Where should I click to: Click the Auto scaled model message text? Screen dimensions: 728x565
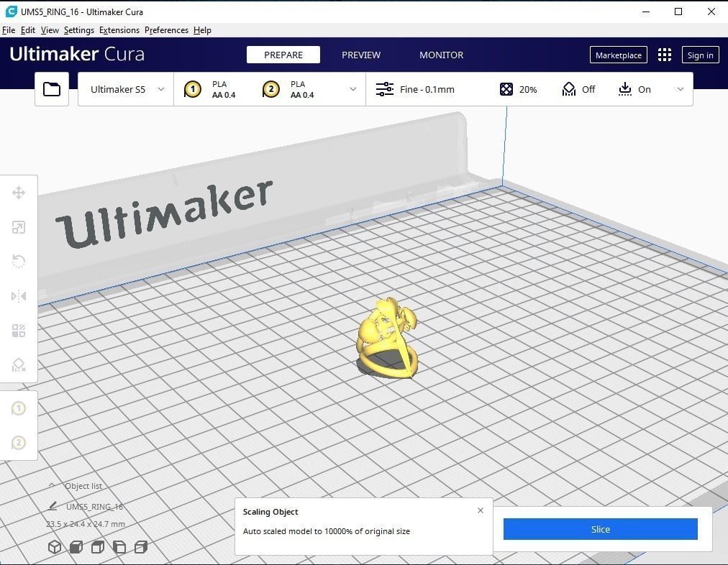[x=327, y=532]
